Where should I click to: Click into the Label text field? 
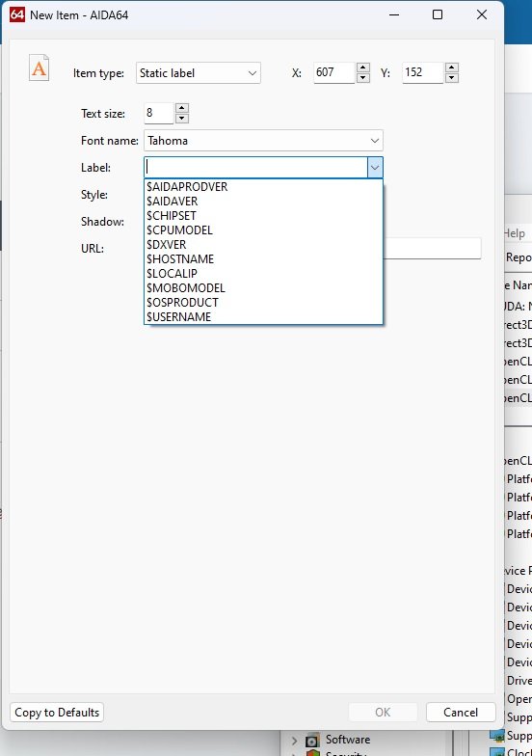pyautogui.click(x=256, y=168)
